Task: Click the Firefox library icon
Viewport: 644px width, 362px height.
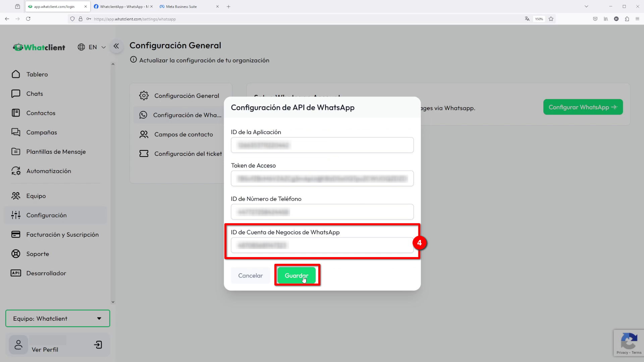Action: click(x=606, y=19)
